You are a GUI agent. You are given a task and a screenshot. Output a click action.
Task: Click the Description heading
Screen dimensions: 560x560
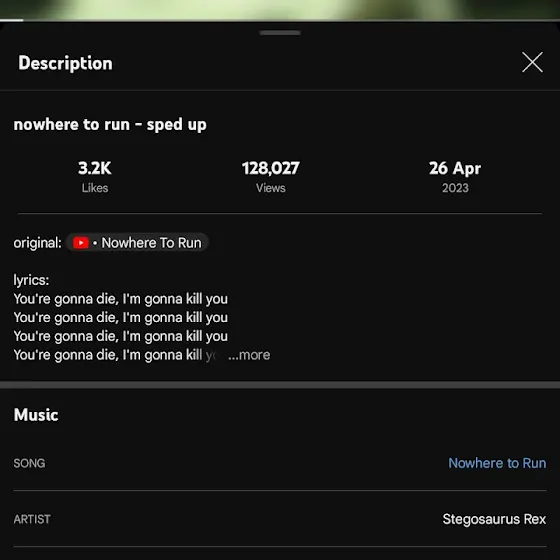[x=65, y=63]
